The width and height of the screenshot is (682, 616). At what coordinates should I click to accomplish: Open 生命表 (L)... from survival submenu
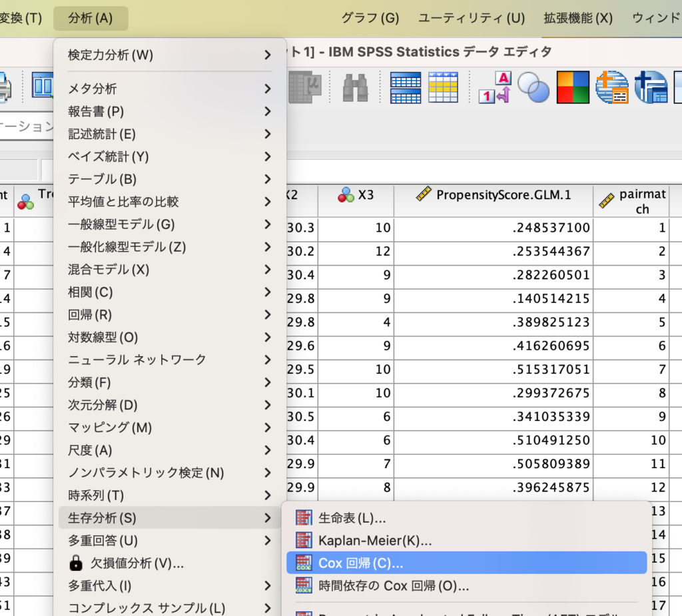click(466, 517)
